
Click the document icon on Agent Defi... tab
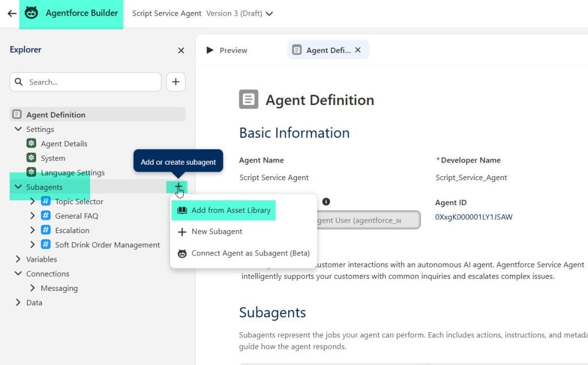pyautogui.click(x=297, y=50)
